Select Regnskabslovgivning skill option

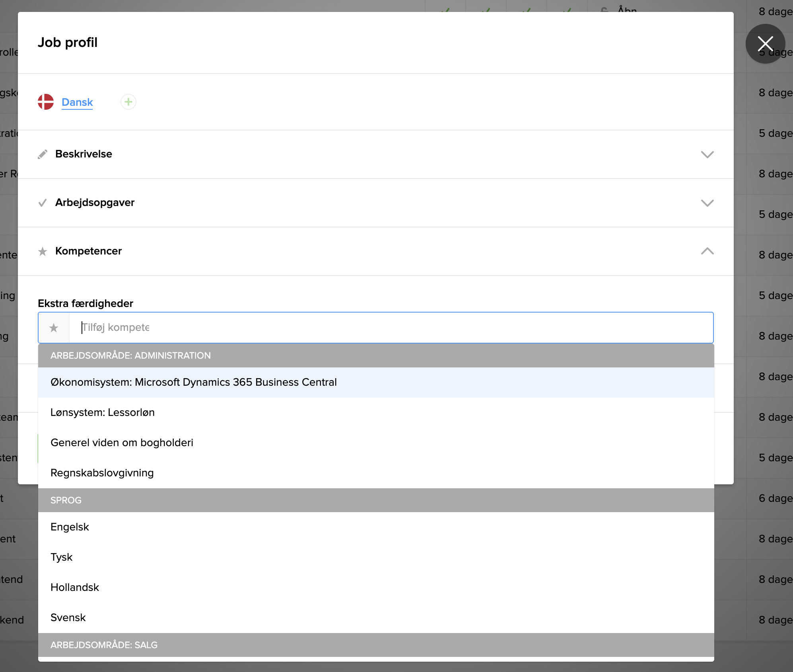pos(102,473)
